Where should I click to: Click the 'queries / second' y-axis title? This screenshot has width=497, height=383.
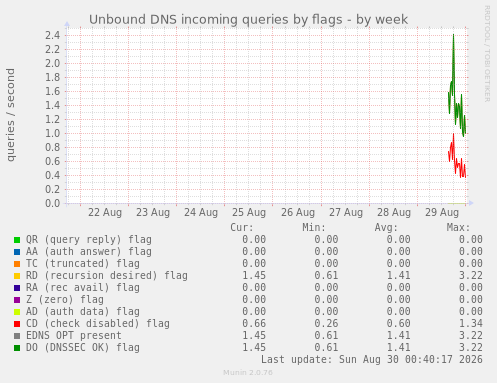coord(11,115)
